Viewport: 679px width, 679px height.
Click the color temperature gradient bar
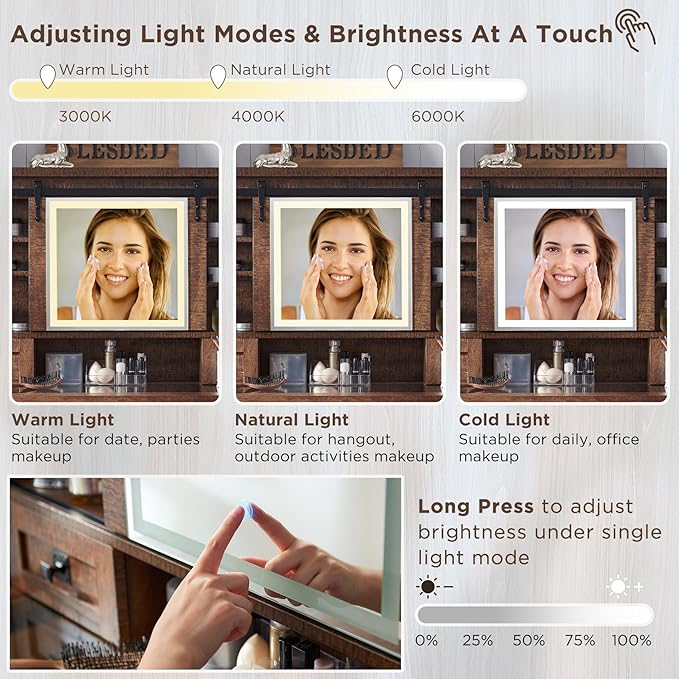click(x=268, y=90)
